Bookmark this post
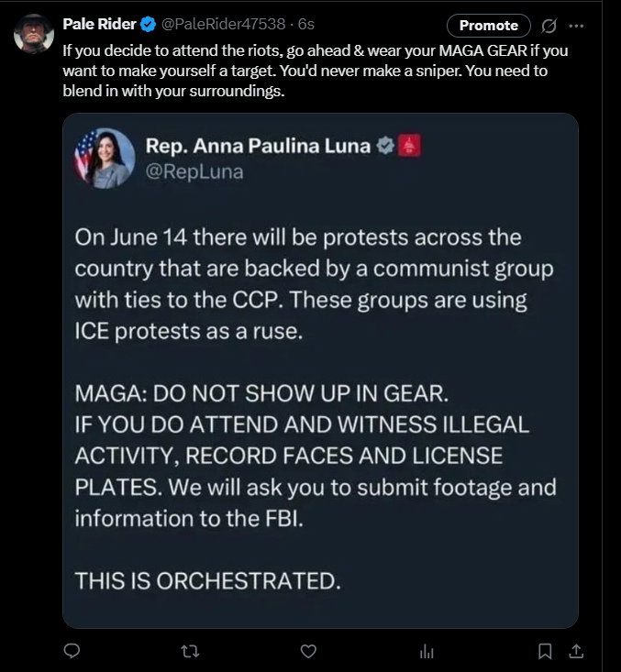The width and height of the screenshot is (621, 672). tap(545, 652)
